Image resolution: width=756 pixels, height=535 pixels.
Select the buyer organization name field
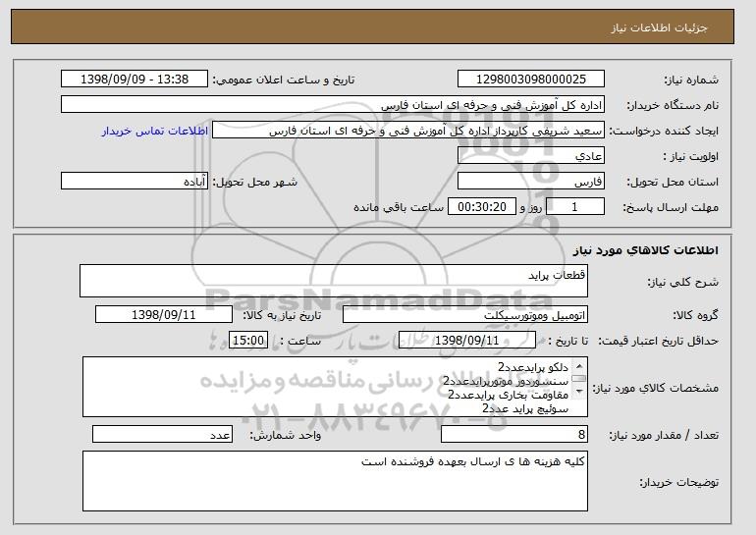333,105
